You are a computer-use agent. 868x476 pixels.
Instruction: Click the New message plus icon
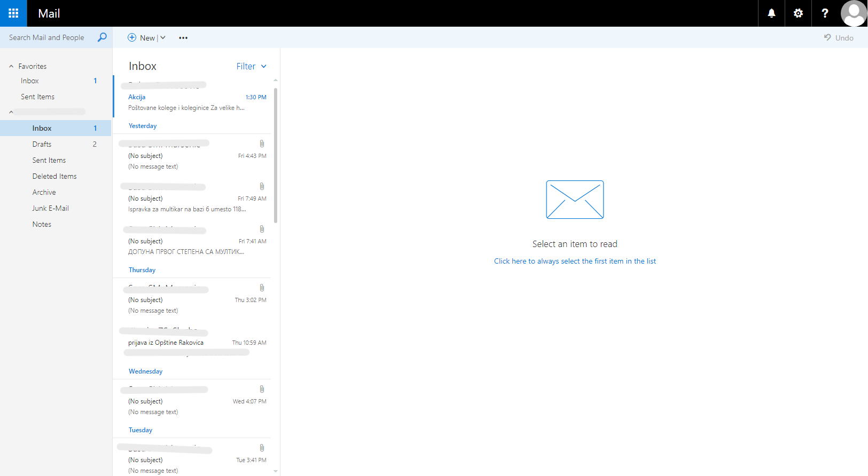pyautogui.click(x=132, y=37)
